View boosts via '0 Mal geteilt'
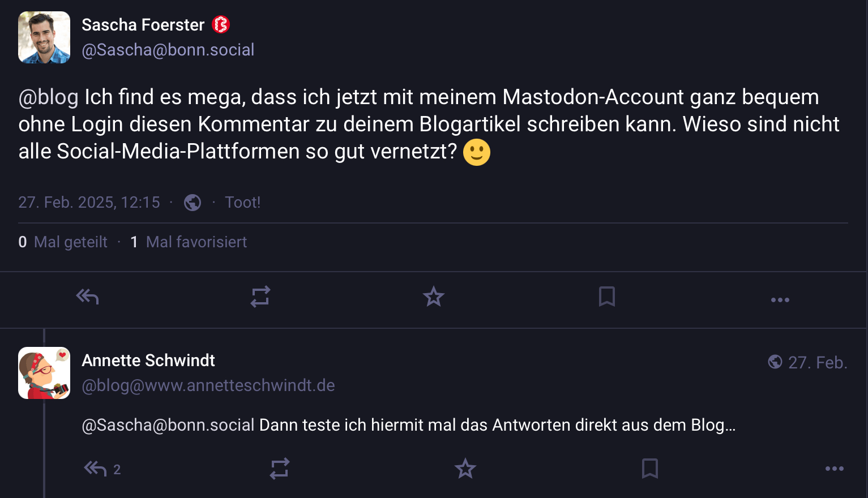The image size is (868, 498). (x=63, y=242)
